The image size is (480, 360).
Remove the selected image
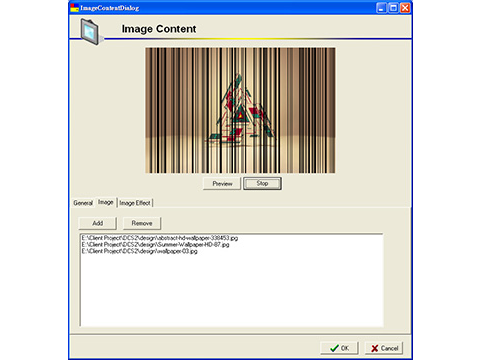click(x=142, y=223)
